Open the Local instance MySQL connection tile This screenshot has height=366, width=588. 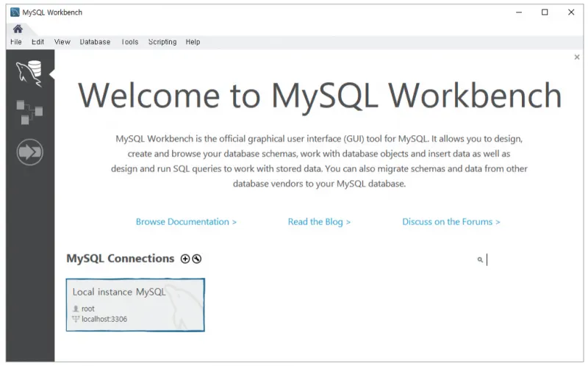(x=135, y=305)
